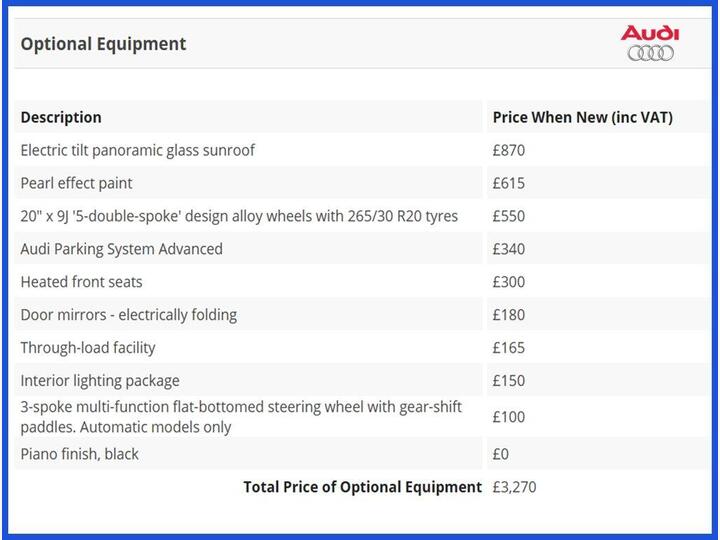Click Electric tilt panoramic glass sunroof row
720x540 pixels.
(x=137, y=150)
